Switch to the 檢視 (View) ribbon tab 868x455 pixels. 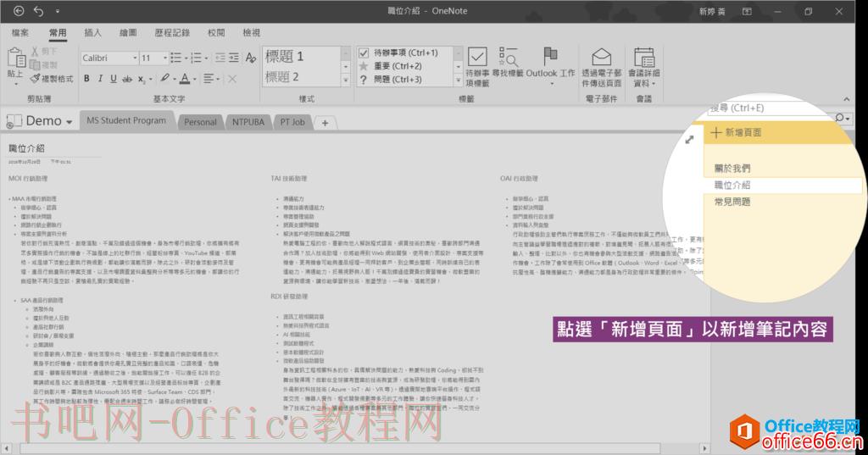(251, 33)
